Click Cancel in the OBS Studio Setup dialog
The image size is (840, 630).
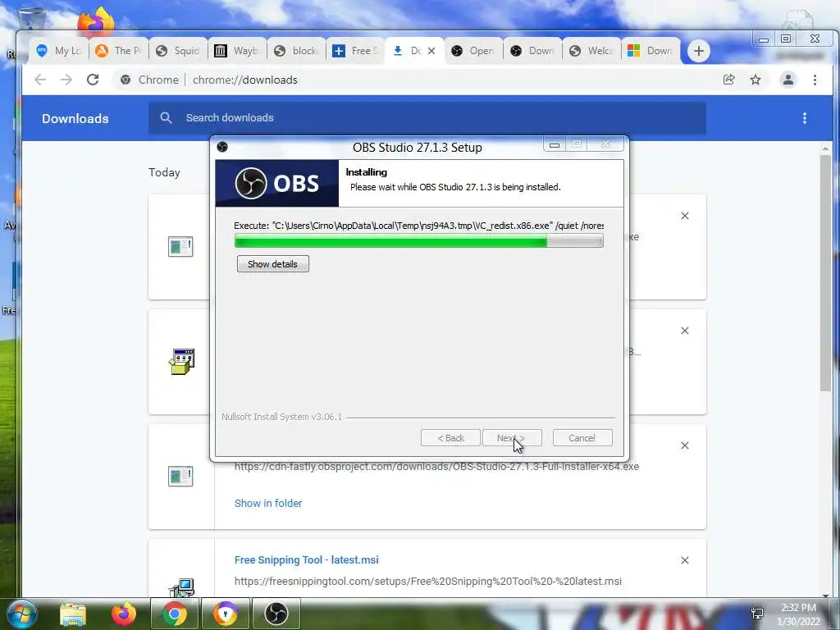tap(582, 438)
